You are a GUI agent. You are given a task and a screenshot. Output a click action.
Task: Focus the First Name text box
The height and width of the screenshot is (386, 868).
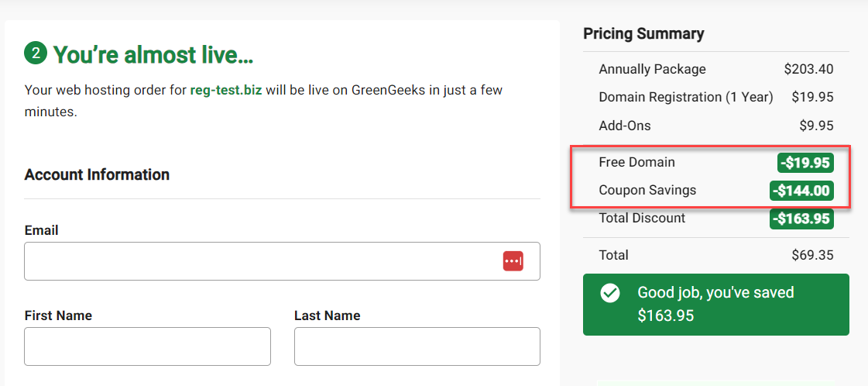(147, 346)
